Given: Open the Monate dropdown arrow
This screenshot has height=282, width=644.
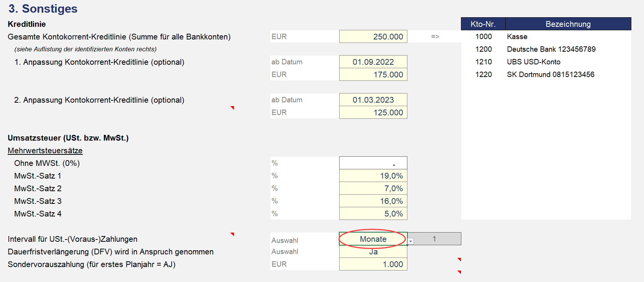Looking at the screenshot, I should tap(410, 241).
